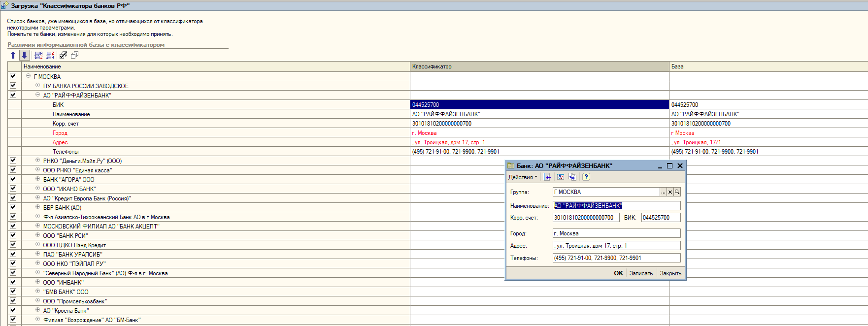Expand АО "Кредит Европа Банк (Россия)" node

tap(37, 197)
